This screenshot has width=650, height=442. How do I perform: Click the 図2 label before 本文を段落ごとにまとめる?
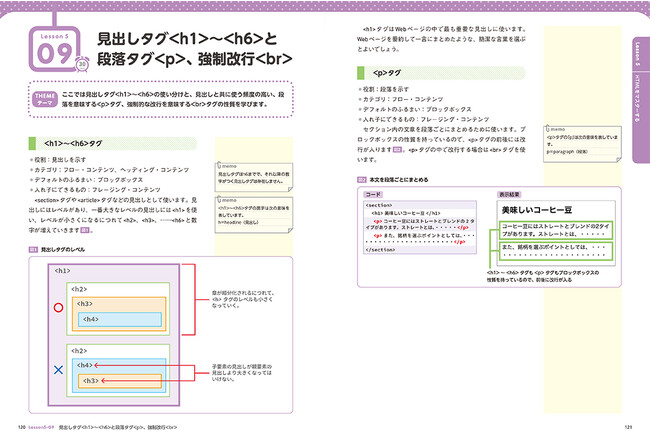(361, 176)
